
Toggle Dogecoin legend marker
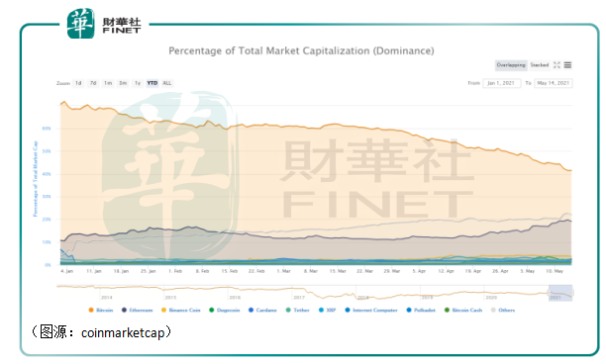(211, 310)
